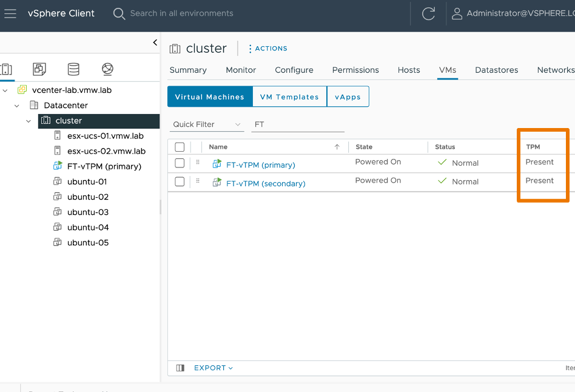Switch to Networking inventory view icon
This screenshot has width=575, height=392.
(x=107, y=69)
